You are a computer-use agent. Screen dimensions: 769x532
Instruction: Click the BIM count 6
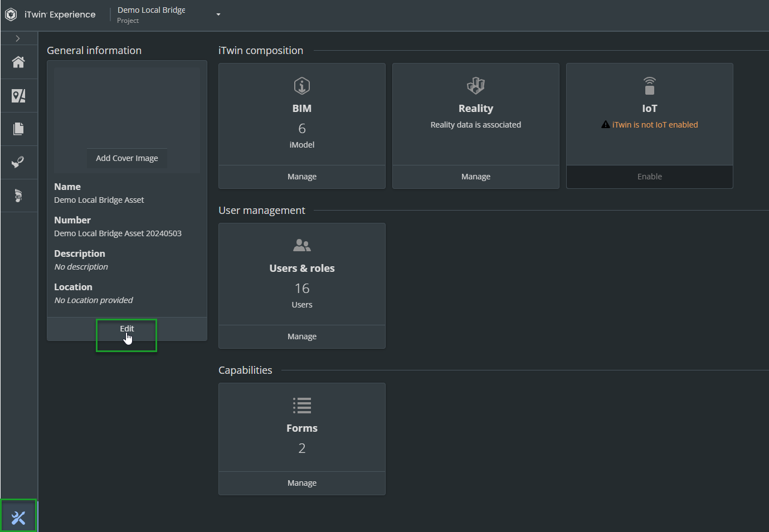click(x=302, y=129)
